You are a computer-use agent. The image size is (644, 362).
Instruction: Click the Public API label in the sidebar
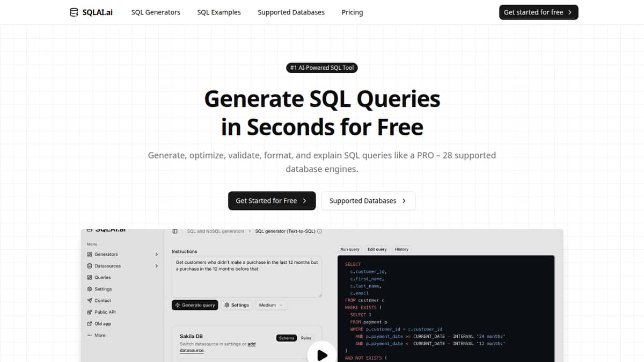click(105, 312)
